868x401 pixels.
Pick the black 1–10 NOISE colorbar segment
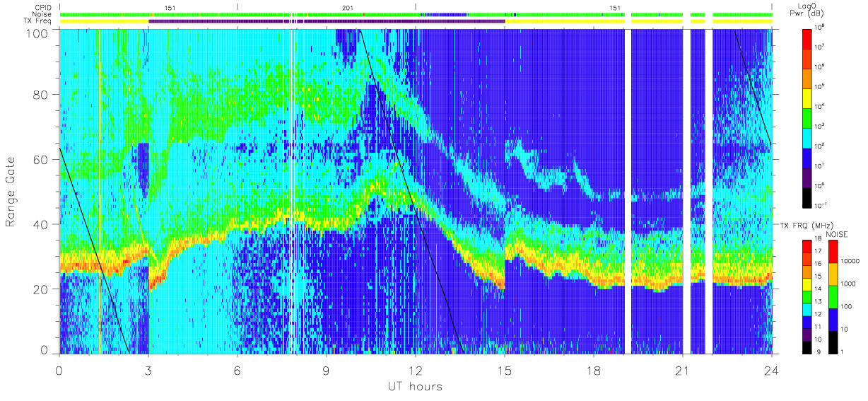point(833,342)
